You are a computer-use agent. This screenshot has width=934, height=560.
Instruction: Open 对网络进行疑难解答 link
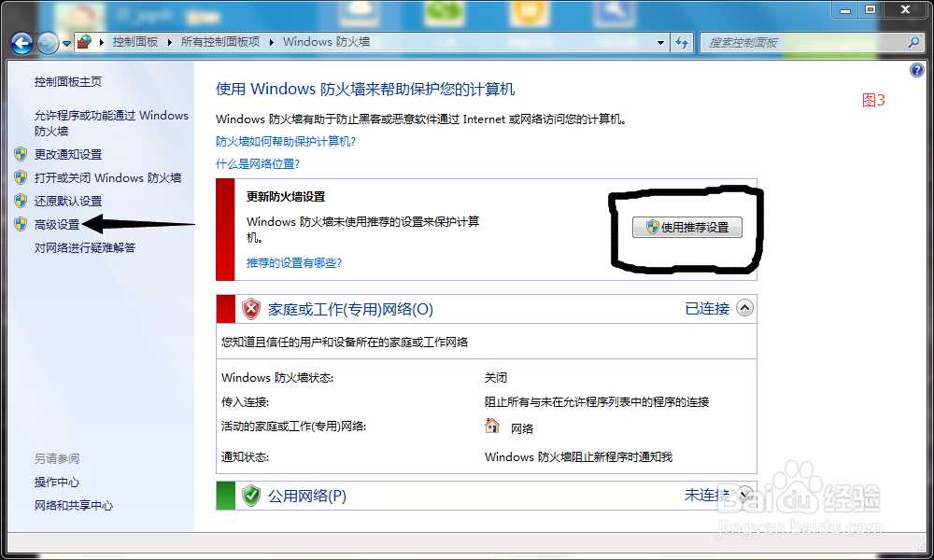85,247
